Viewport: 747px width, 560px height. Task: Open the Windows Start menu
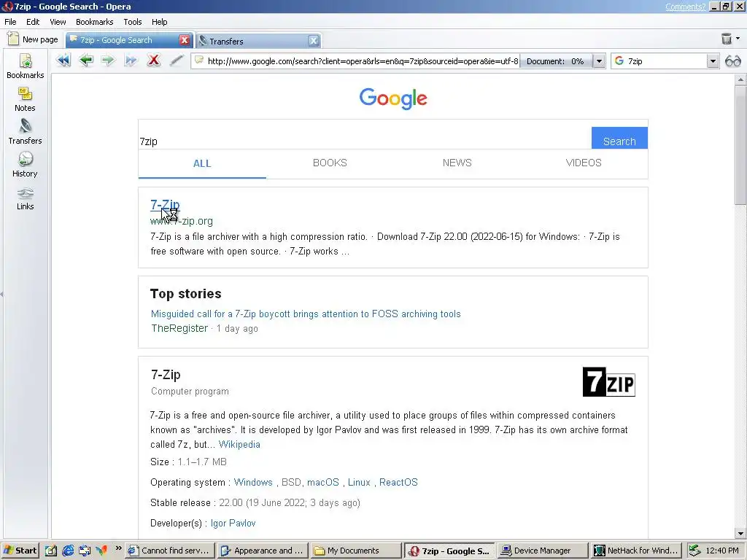pyautogui.click(x=20, y=551)
